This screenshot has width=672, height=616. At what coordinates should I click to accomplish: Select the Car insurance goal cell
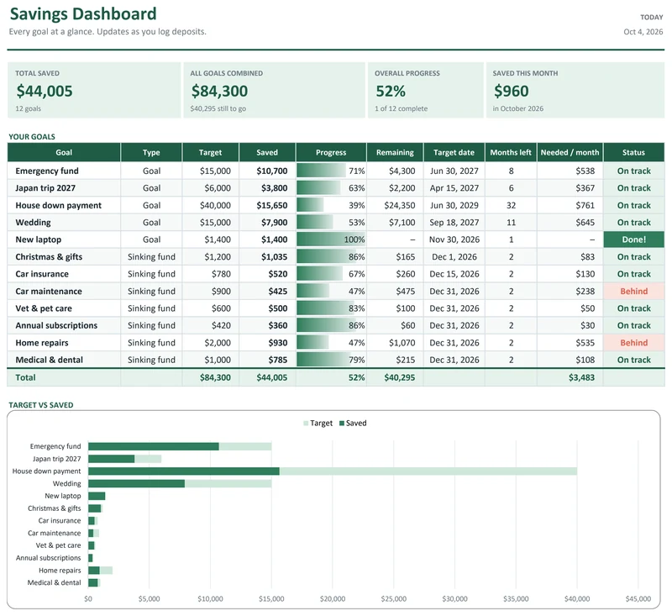pyautogui.click(x=64, y=274)
